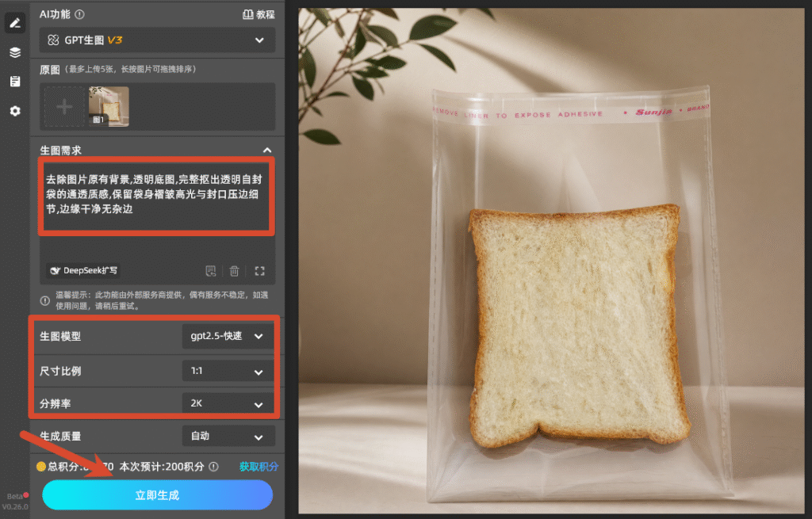Collapse the 生图需求 section chevron

coord(267,150)
